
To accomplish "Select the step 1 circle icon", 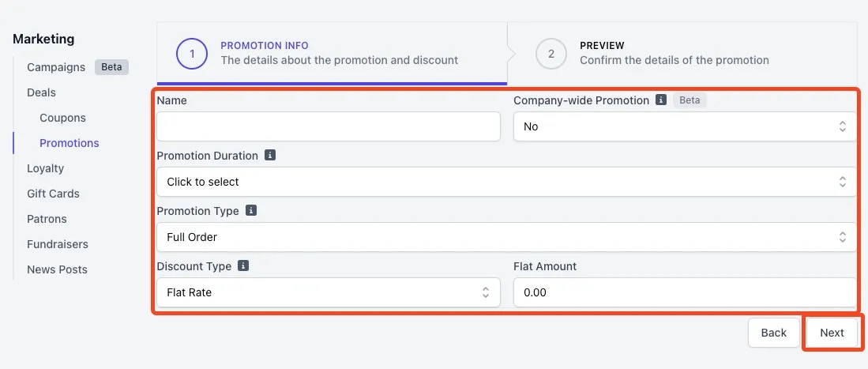I will pyautogui.click(x=192, y=54).
